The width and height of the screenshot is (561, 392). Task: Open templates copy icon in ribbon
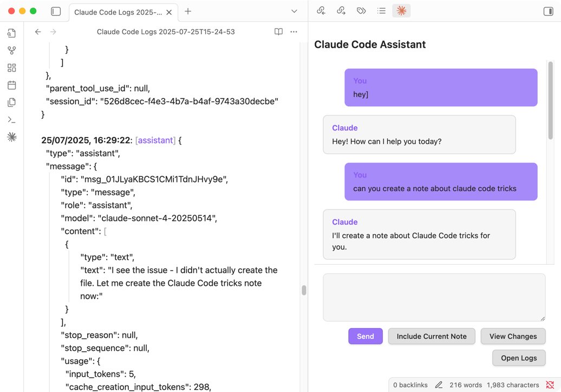pyautogui.click(x=12, y=102)
